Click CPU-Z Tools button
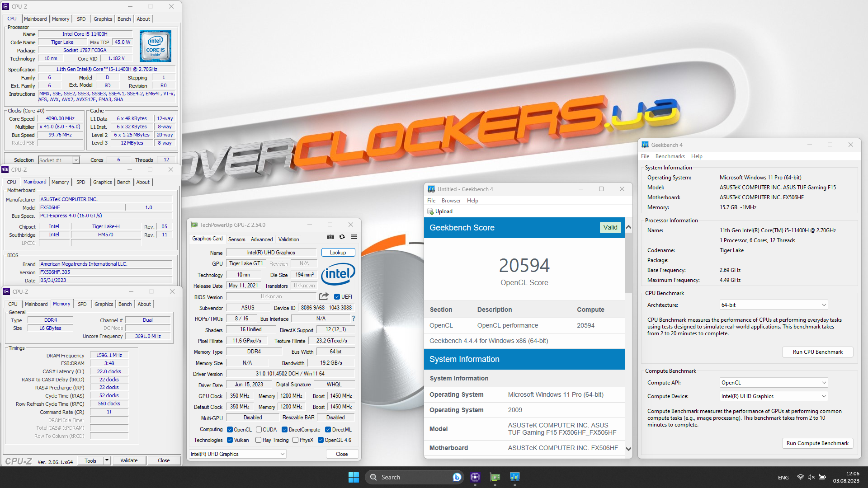The image size is (868, 488). point(90,460)
